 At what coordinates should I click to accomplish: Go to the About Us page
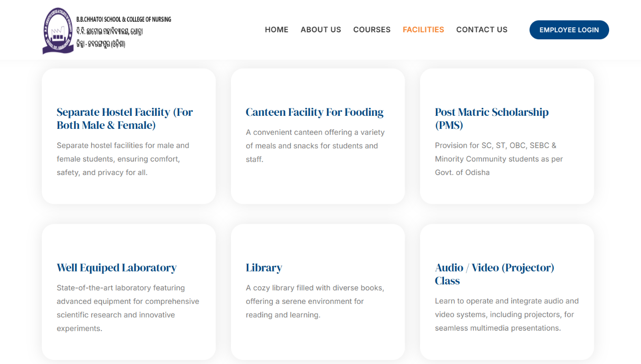[x=320, y=30]
